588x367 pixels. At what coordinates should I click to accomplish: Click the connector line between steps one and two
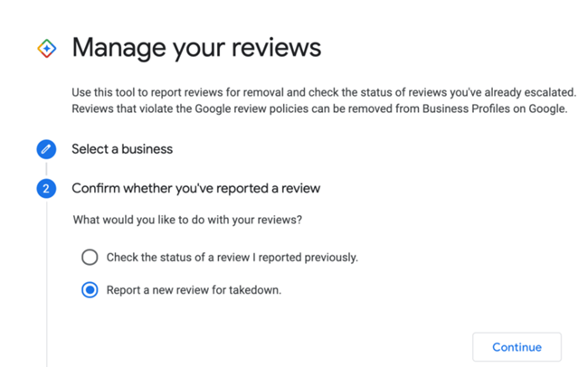(46, 169)
